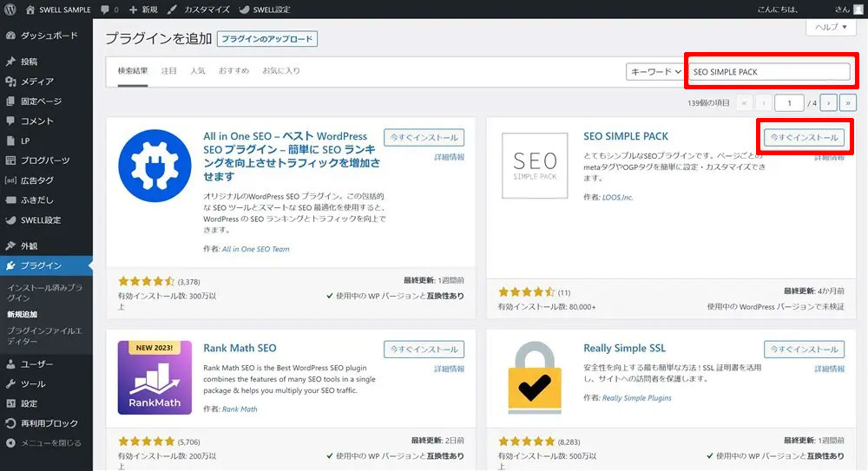Expand the ヘルプ panel
This screenshot has width=868, height=471.
pos(830,28)
